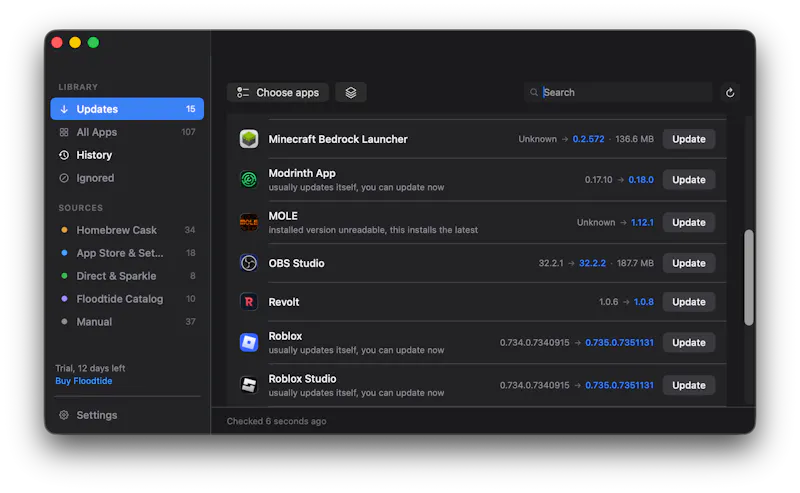800x493 pixels.
Task: Click version 1.12.1 for MOLE
Action: [x=642, y=222]
